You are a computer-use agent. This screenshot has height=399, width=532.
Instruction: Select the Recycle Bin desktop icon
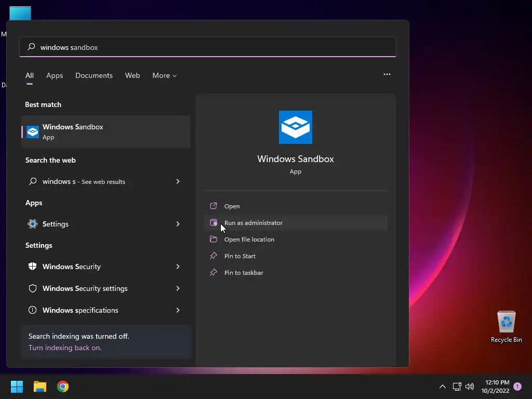coord(506,326)
